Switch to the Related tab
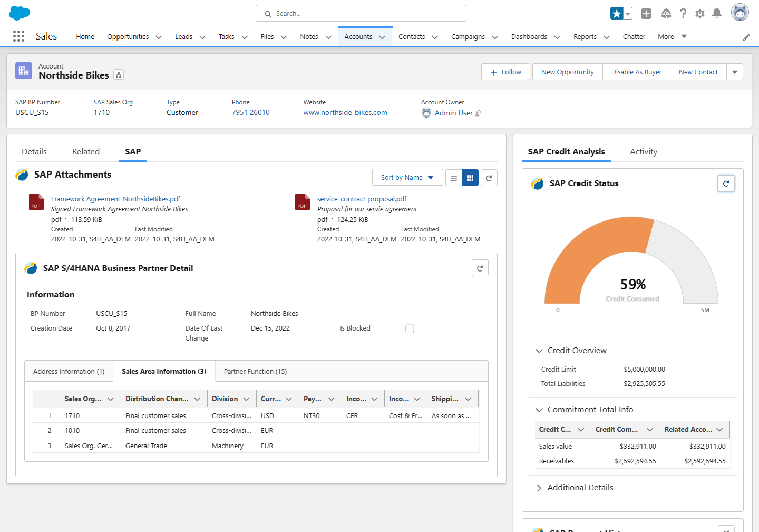Viewport: 759px width, 532px height. click(x=86, y=152)
